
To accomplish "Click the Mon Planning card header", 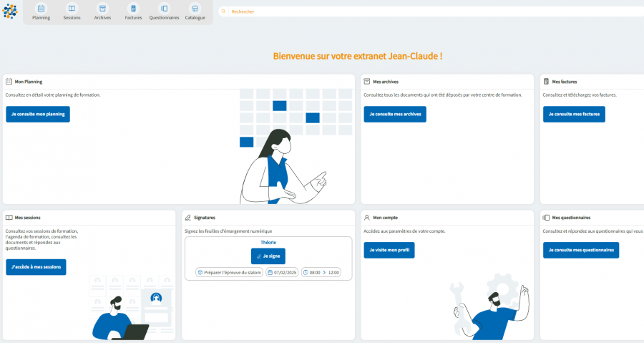I will 29,82.
